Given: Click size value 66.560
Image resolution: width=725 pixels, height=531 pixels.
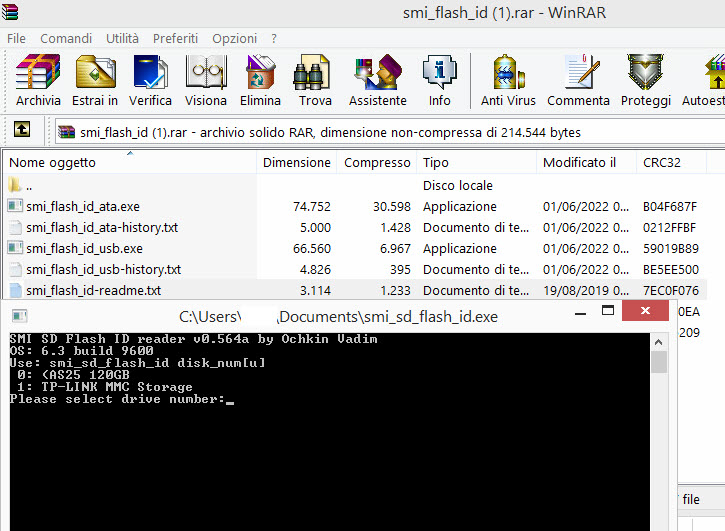Looking at the screenshot, I should (312, 248).
